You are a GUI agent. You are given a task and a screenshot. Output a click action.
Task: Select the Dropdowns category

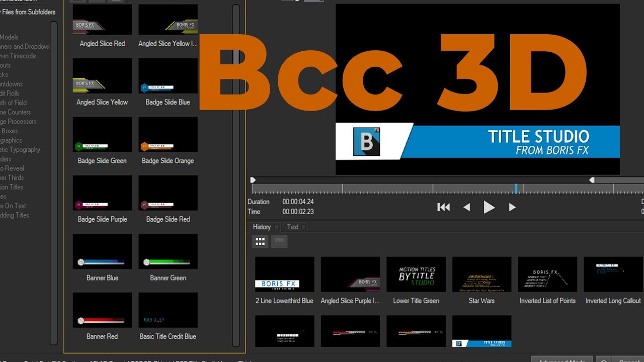(x=24, y=47)
